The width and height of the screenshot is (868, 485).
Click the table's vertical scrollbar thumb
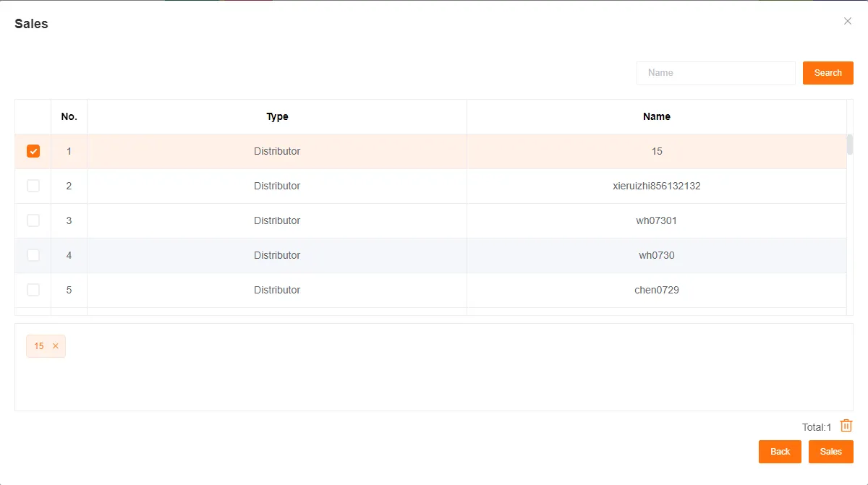coord(850,145)
